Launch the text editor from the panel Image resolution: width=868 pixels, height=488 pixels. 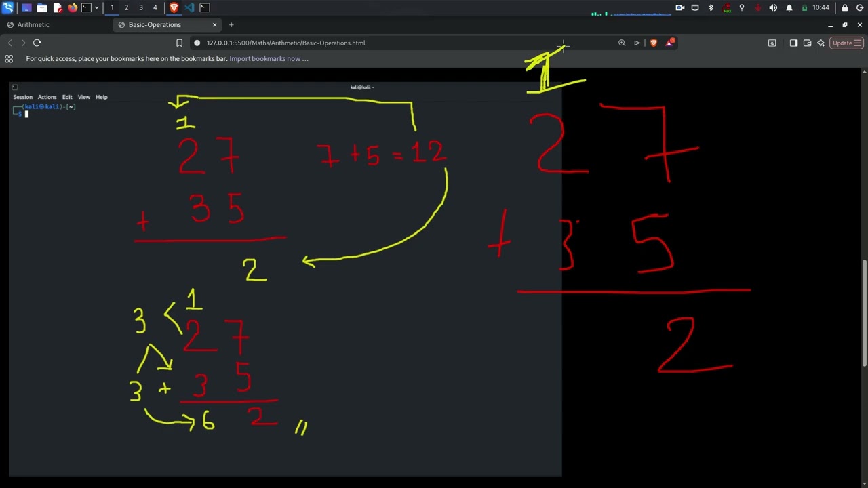click(x=58, y=7)
